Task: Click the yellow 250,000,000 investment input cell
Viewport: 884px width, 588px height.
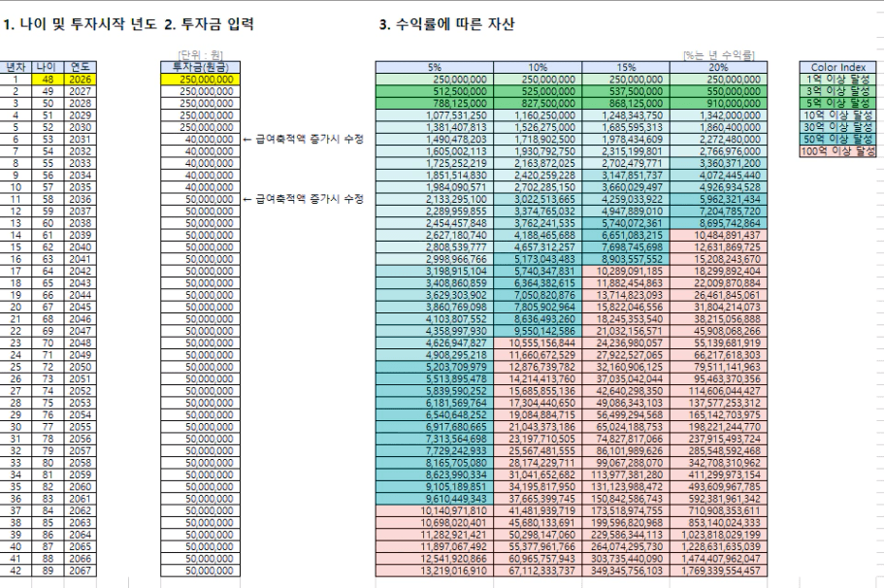Action: coord(201,80)
